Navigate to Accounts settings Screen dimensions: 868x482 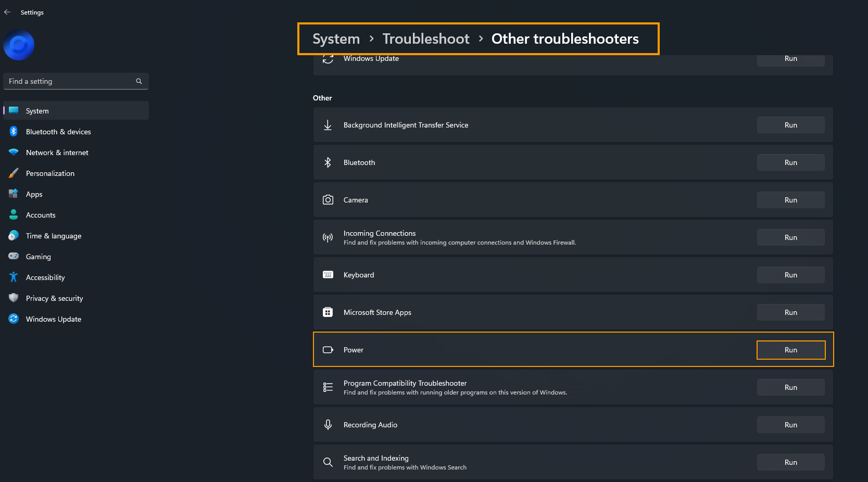click(76, 215)
